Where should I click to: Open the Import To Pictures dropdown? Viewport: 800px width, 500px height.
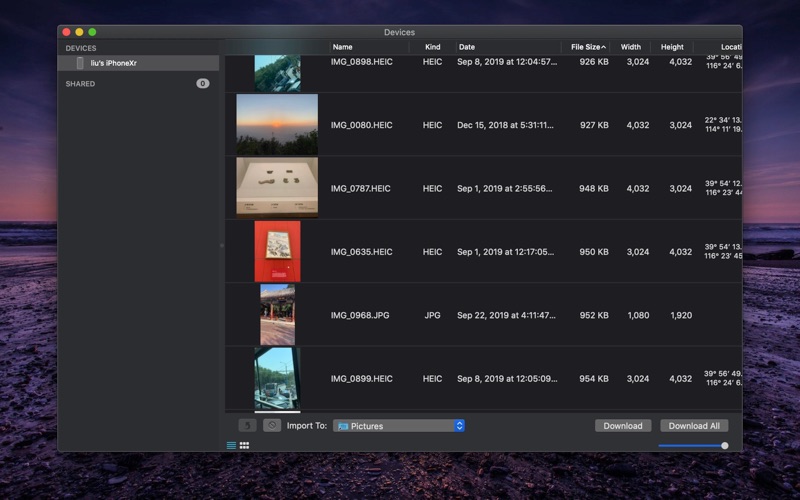coord(459,426)
